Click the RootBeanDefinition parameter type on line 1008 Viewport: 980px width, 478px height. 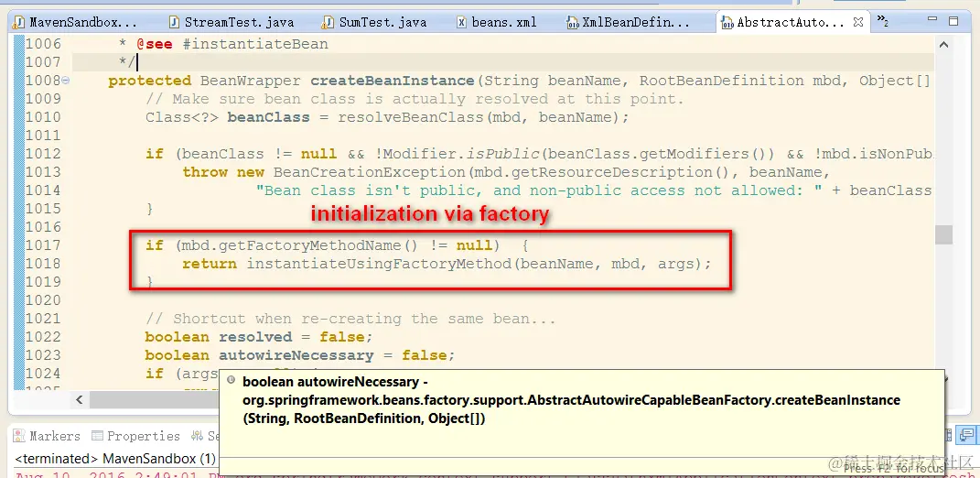click(721, 81)
